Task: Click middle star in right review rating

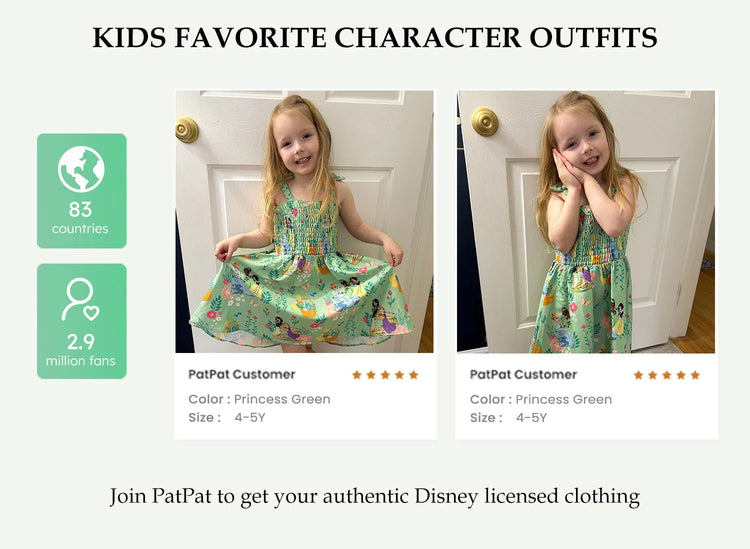Action: (667, 375)
